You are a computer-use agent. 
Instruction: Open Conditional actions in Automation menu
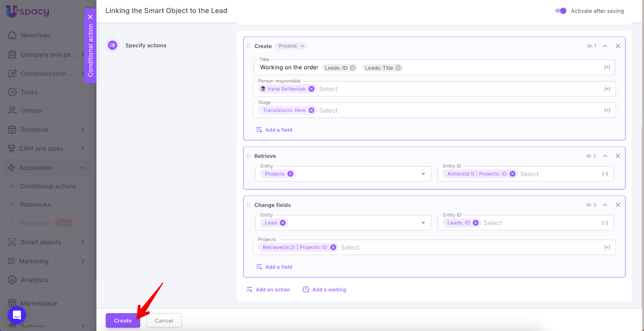48,186
